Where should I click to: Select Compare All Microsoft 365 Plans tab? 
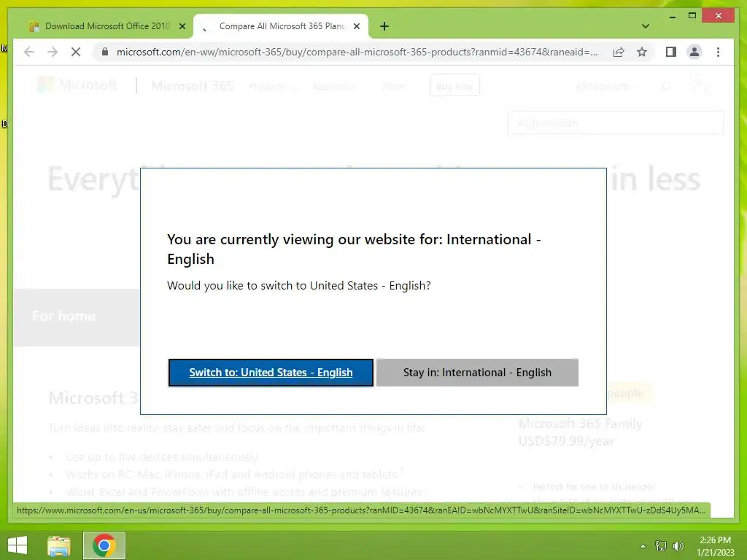click(x=281, y=27)
